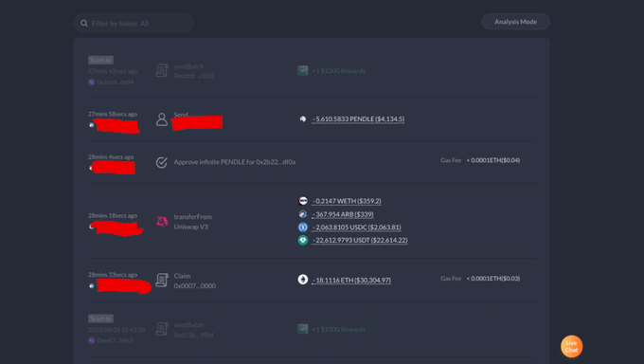Image resolution: width=644 pixels, height=364 pixels.
Task: Open the 0xcdcd...a10d contract address
Action: click(193, 76)
